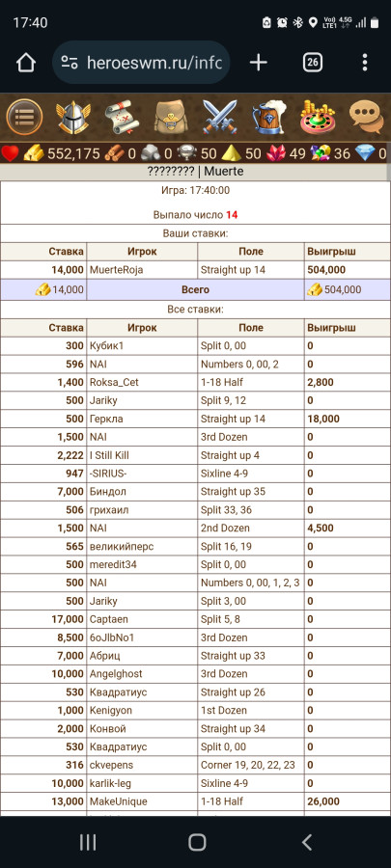Open Android recent apps button
Screen dimensions: 391x868
(88, 842)
